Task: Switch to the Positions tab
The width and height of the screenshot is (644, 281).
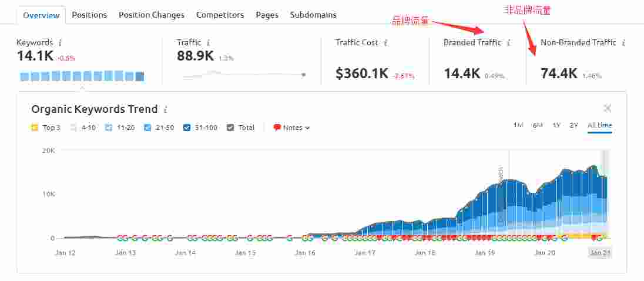Action: (x=89, y=15)
